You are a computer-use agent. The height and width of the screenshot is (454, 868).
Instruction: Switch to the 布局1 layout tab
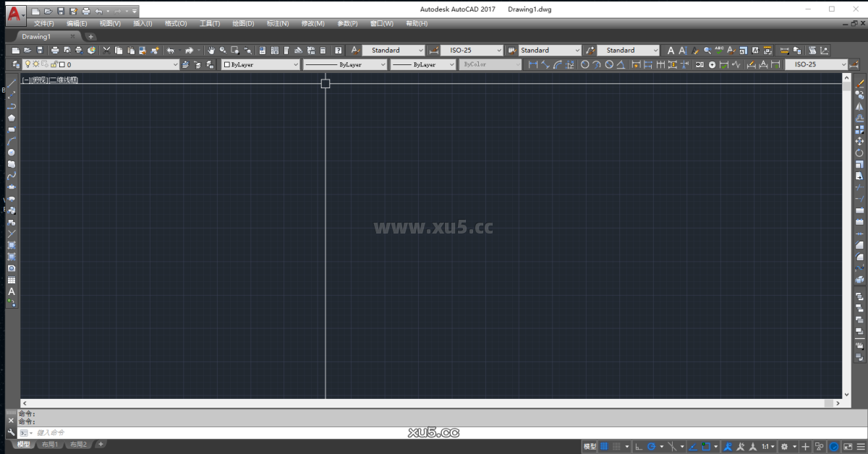click(x=48, y=445)
